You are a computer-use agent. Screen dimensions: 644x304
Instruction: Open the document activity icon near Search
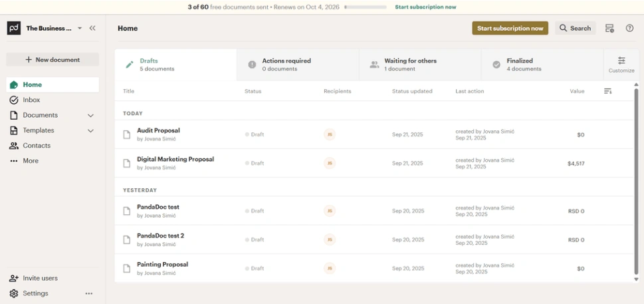pyautogui.click(x=609, y=28)
